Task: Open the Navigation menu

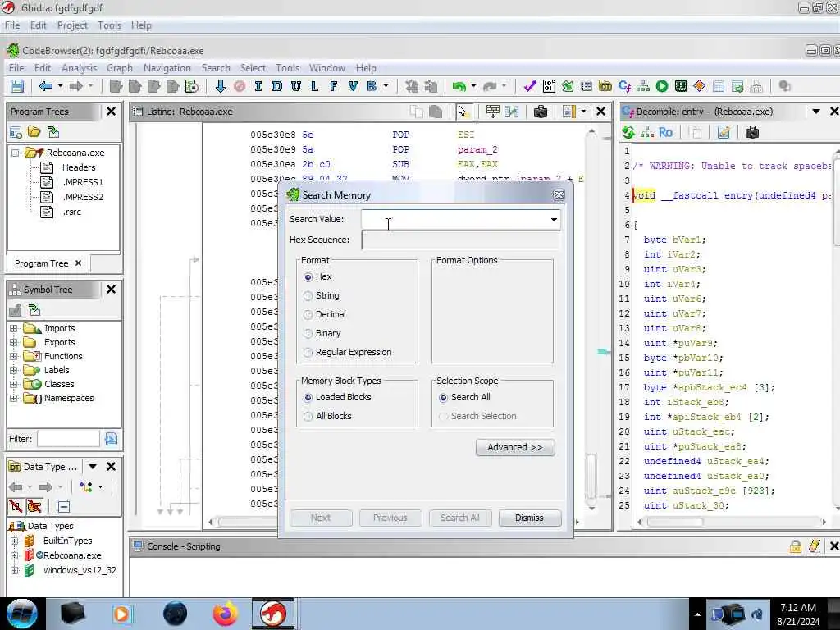Action: (167, 68)
